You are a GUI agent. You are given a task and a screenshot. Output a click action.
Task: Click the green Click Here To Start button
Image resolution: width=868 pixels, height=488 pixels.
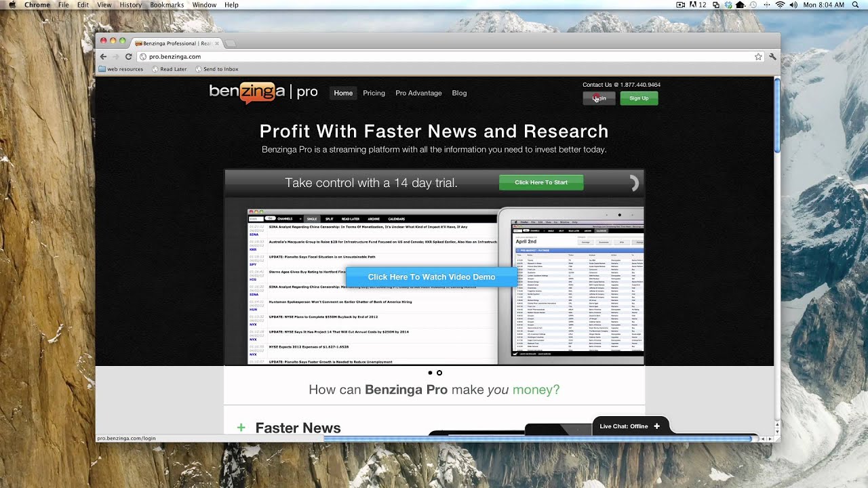coord(541,182)
